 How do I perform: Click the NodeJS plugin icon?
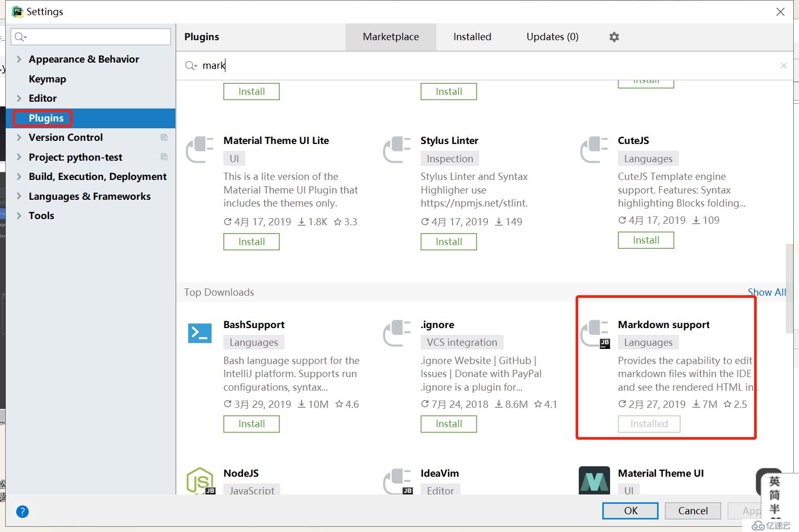point(200,480)
